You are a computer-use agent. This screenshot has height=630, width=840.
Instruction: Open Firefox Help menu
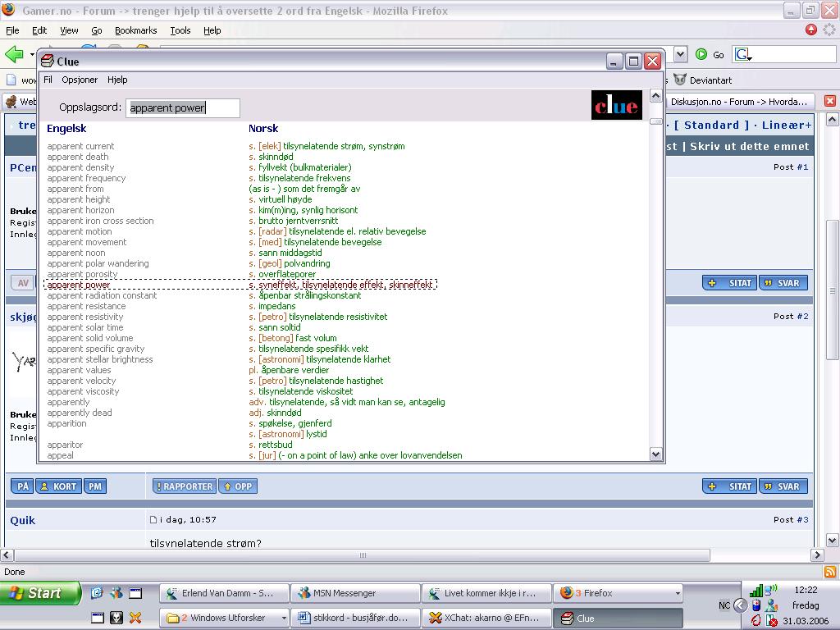(x=212, y=30)
